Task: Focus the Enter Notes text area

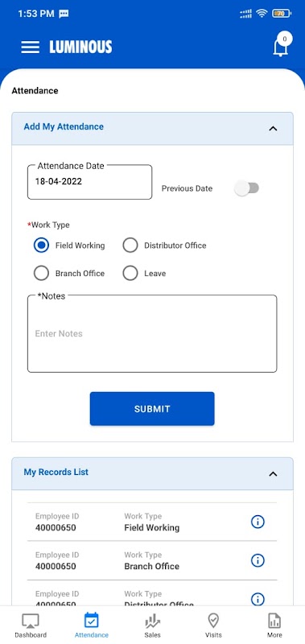Action: pyautogui.click(x=152, y=333)
